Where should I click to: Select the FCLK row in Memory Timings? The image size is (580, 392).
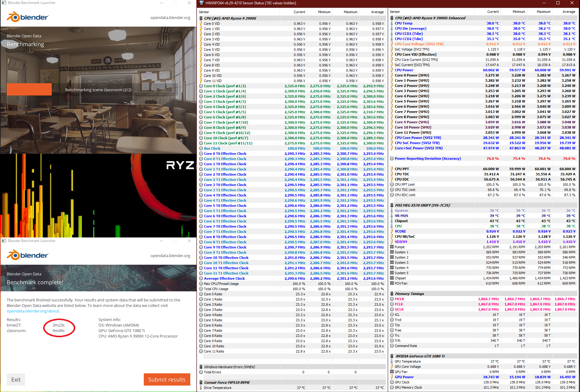pyautogui.click(x=483, y=304)
